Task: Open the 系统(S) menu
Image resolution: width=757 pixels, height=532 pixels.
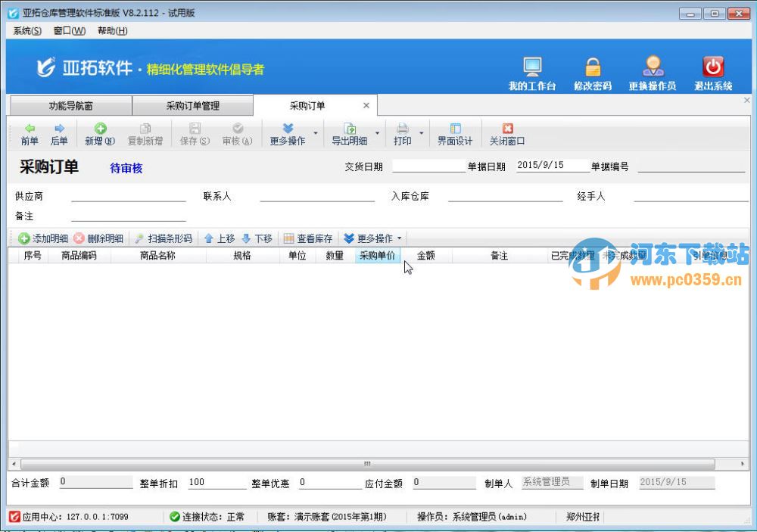Action: pyautogui.click(x=25, y=30)
